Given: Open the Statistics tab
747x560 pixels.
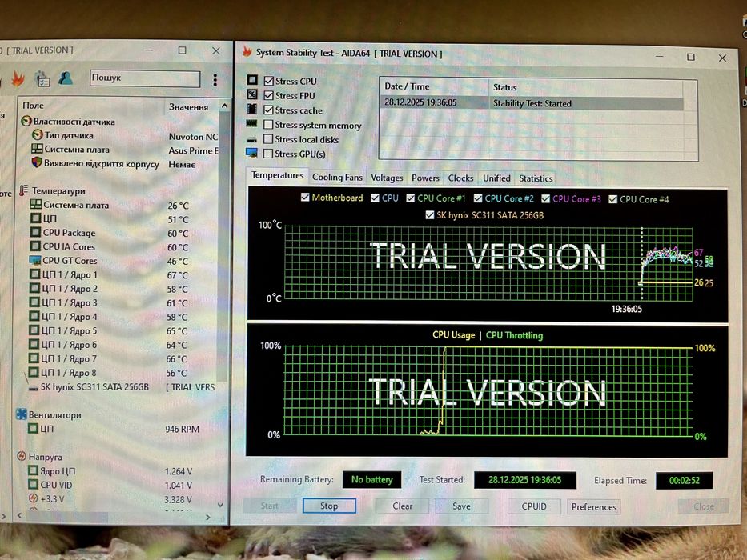Looking at the screenshot, I should coord(536,178).
